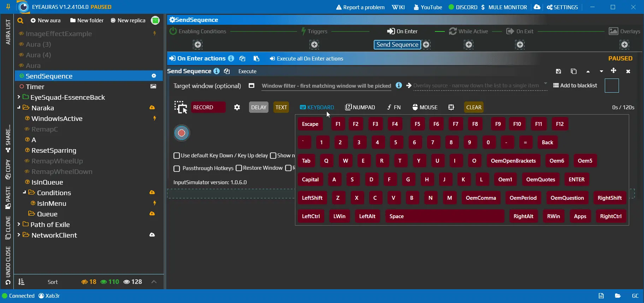Viewport: 644px width, 303px height.
Task: Open the MOUSE input tab
Action: click(x=425, y=107)
